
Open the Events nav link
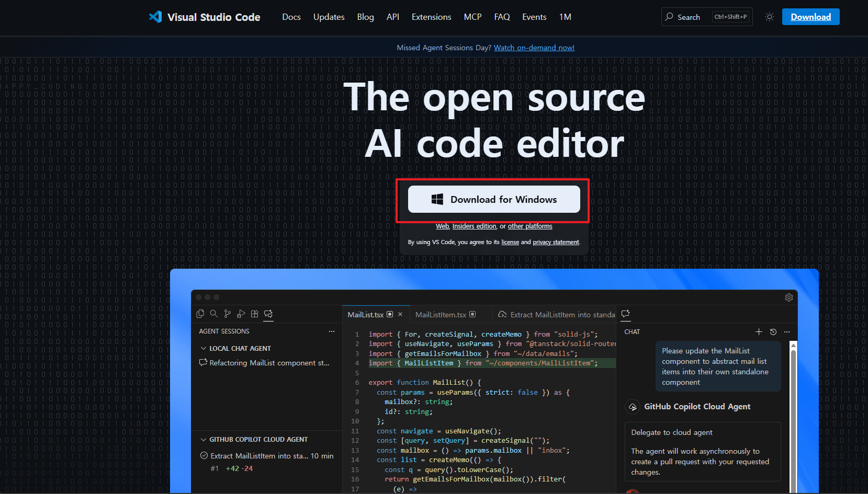click(x=534, y=17)
